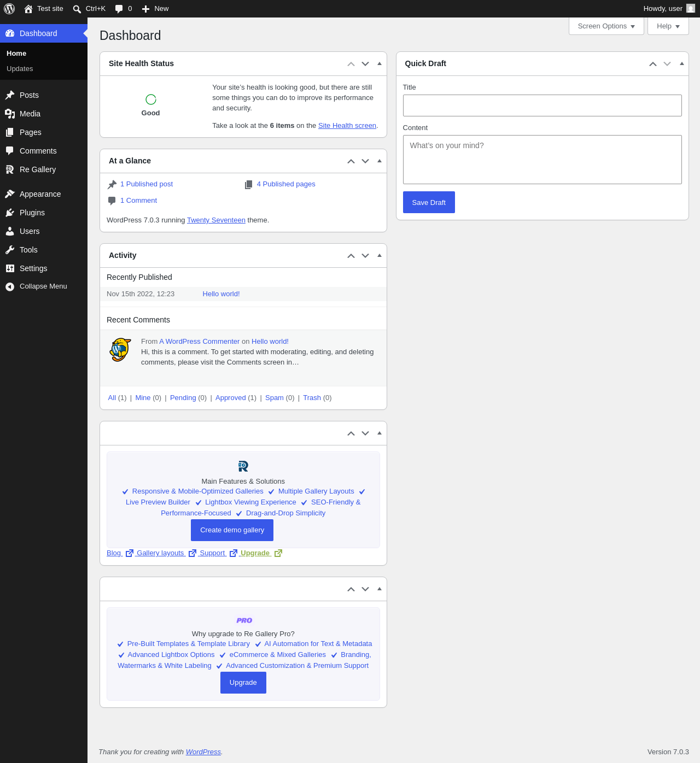700x763 pixels.
Task: Collapse the Site Health Status panel
Action: (x=380, y=63)
